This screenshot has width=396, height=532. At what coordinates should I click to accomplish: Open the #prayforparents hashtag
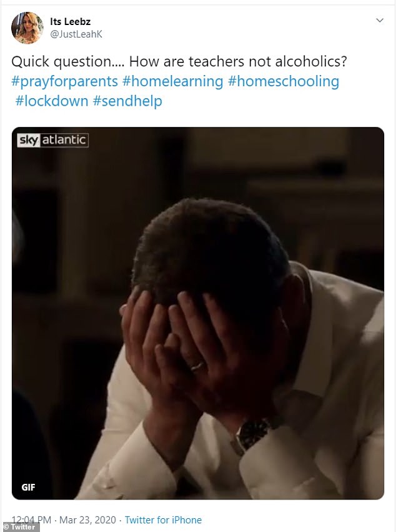click(64, 81)
